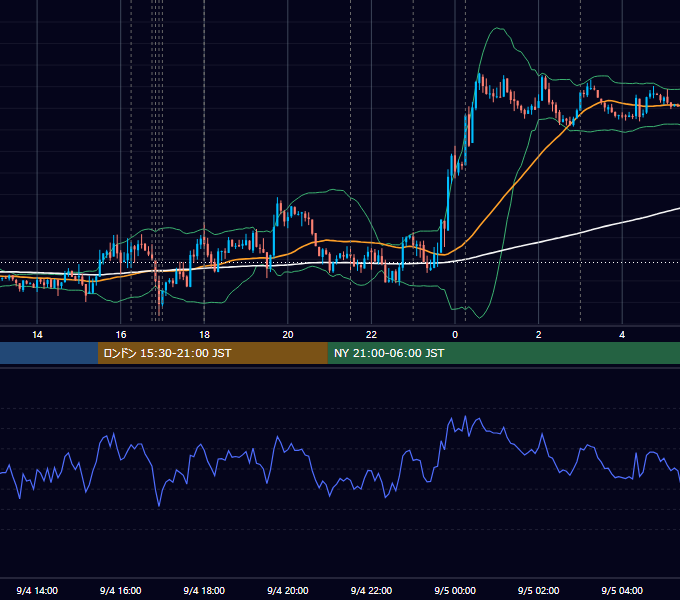
Task: Select the blue session band before London
Action: 49,353
